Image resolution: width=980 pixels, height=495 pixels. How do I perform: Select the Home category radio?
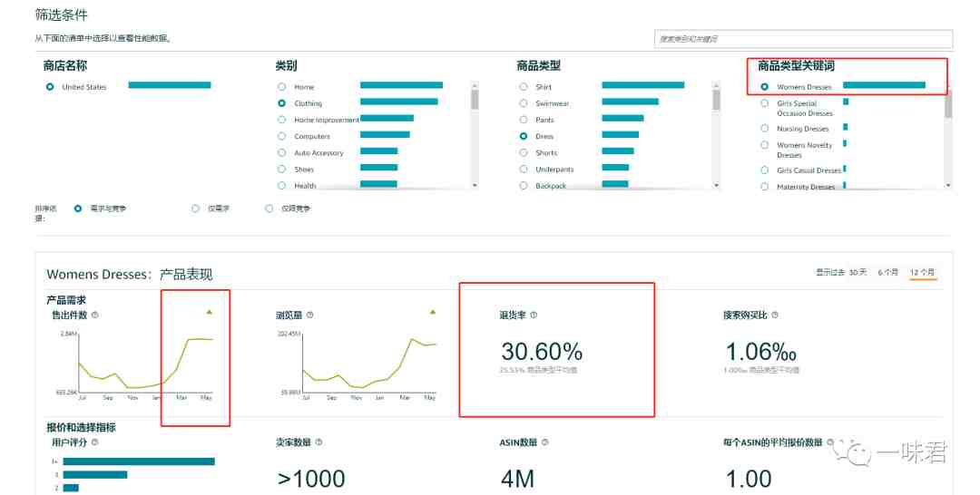(282, 87)
